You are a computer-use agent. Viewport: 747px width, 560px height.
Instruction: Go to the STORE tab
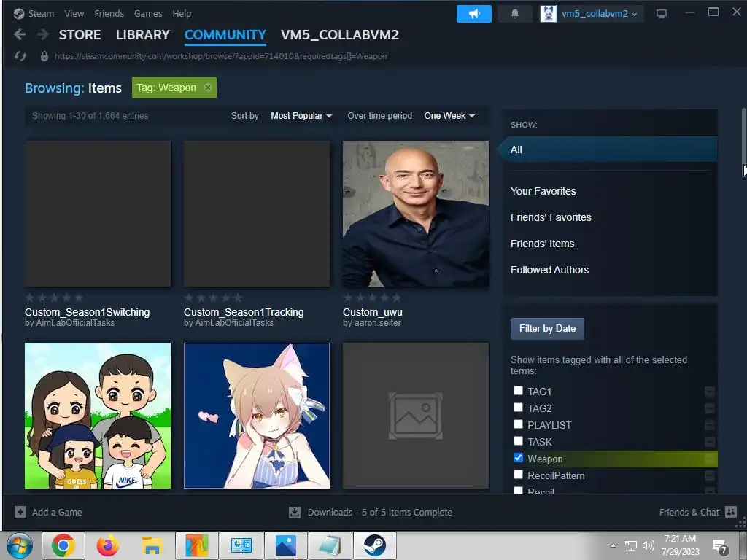80,35
